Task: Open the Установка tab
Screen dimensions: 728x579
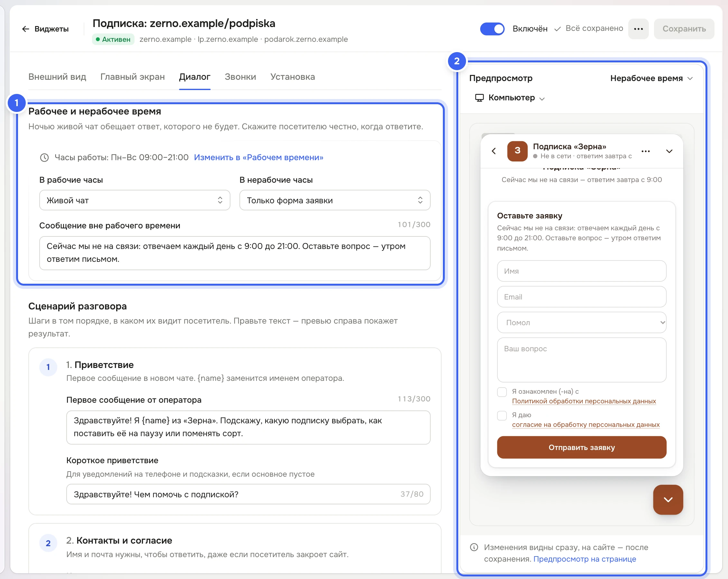Action: [293, 77]
